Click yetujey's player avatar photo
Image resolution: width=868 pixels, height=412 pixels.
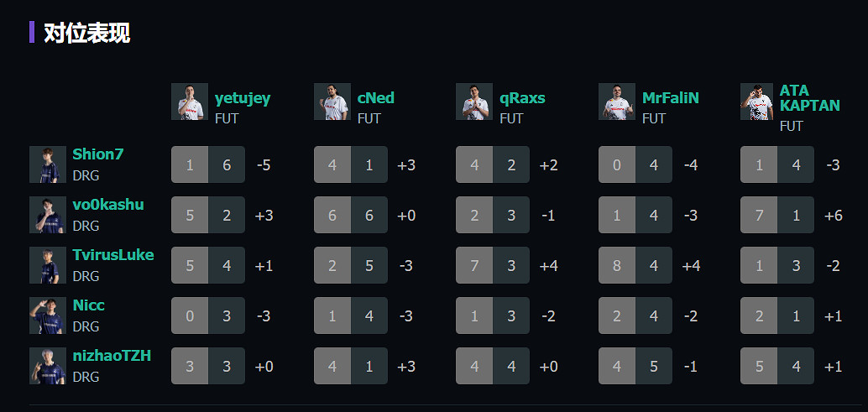click(x=189, y=102)
